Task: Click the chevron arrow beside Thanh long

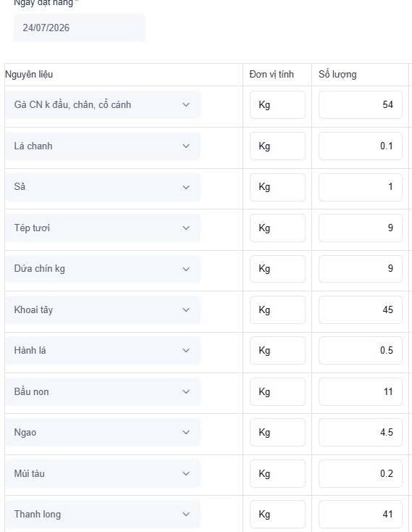Action: coord(186,514)
